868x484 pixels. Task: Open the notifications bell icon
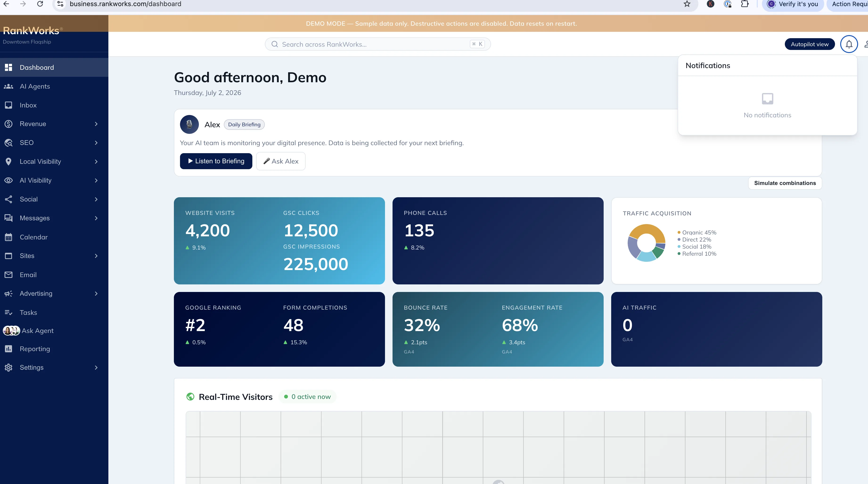(849, 44)
